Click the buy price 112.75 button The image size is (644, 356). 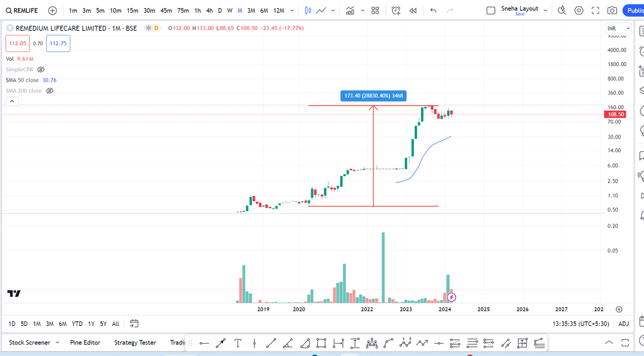pos(58,43)
